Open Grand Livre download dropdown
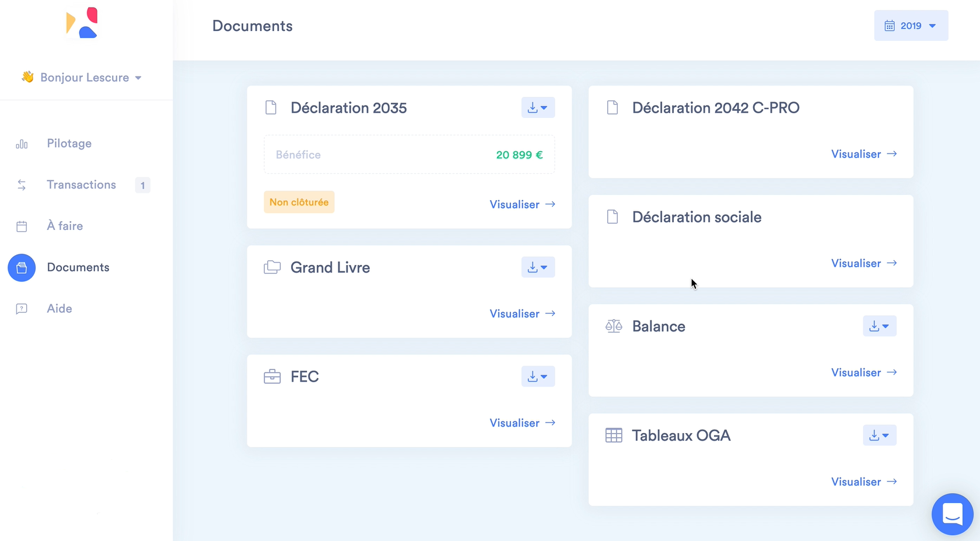 pos(537,267)
